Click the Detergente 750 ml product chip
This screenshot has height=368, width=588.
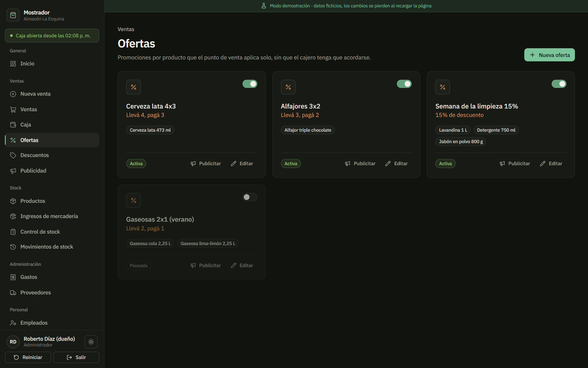pos(496,130)
